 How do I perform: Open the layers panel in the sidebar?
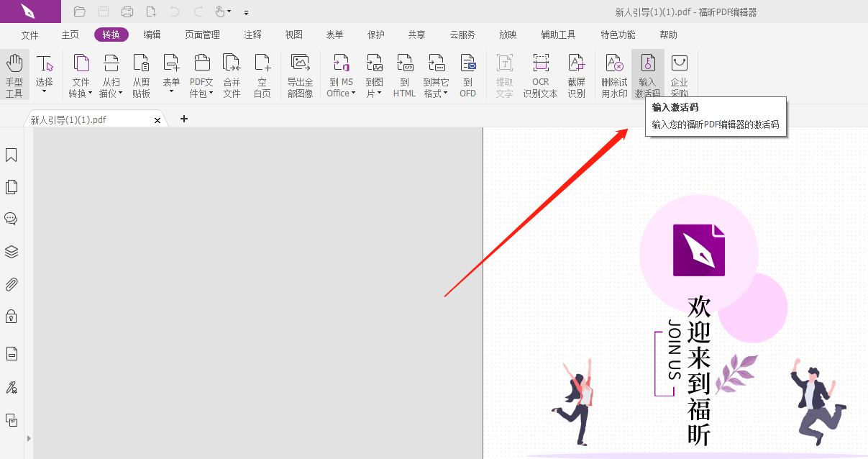pos(11,252)
